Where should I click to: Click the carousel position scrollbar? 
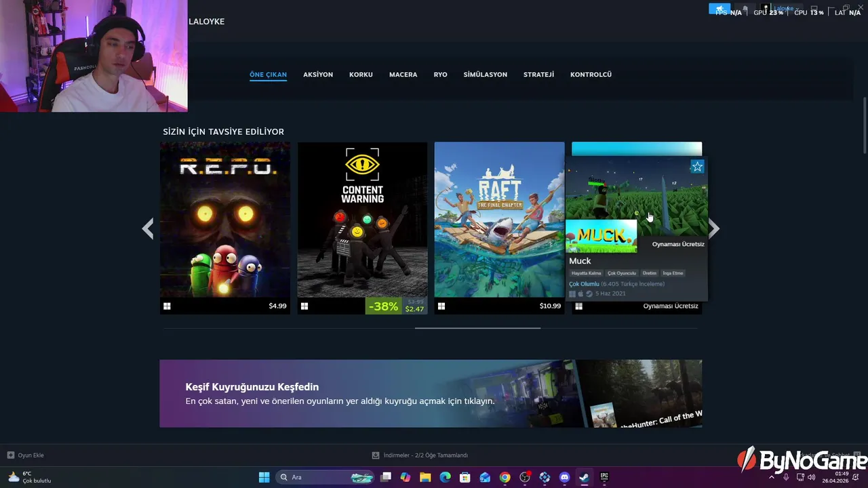(477, 328)
